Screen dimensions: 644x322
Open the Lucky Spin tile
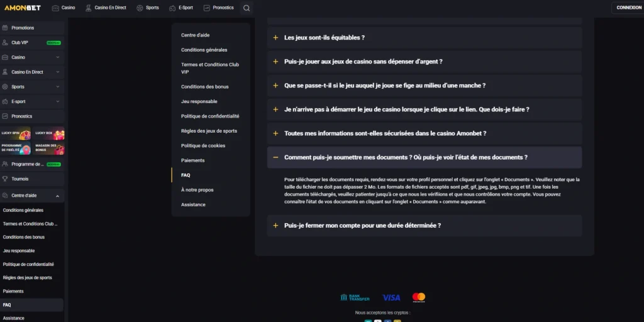pos(16,133)
